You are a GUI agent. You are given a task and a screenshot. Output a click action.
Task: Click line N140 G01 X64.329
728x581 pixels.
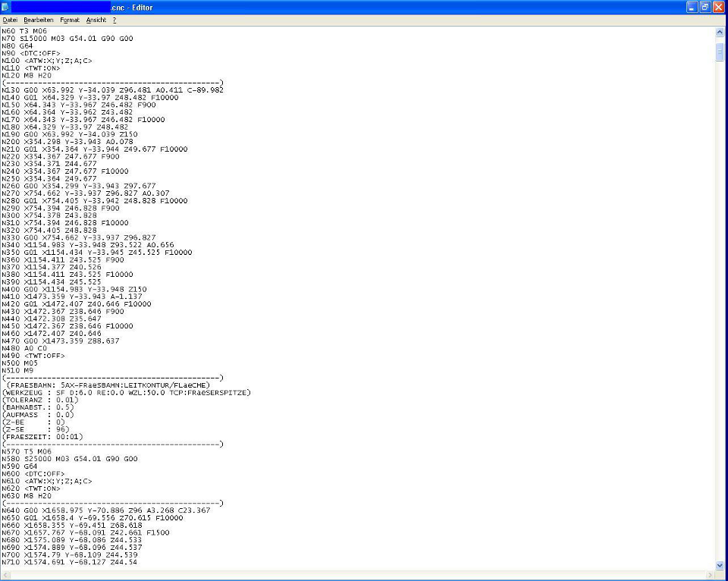click(x=90, y=98)
